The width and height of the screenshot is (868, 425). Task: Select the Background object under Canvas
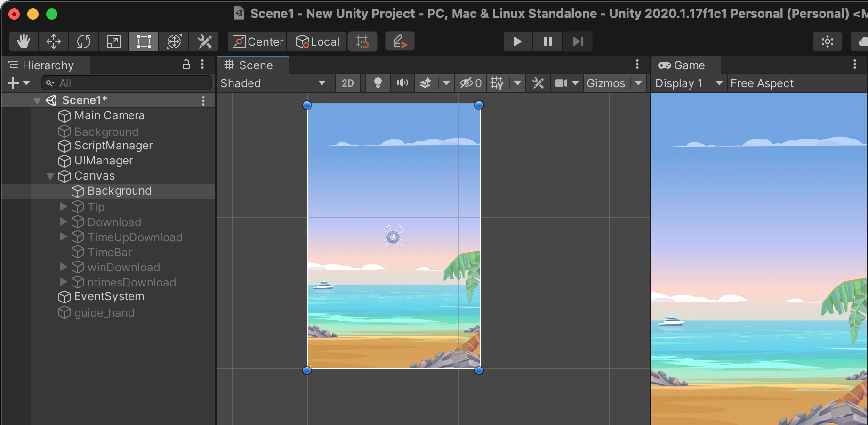[x=120, y=191]
